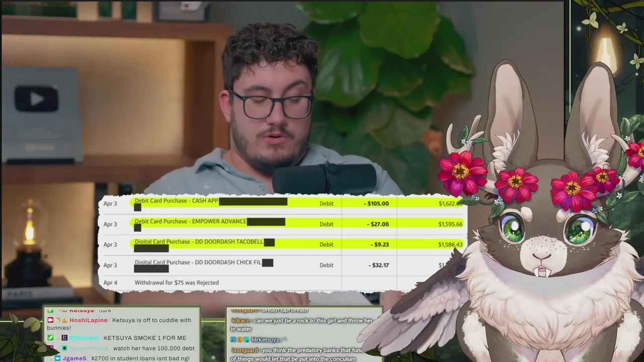644x362 pixels.
Task: Click DemitriVriira's green pentagon badge
Action: coord(64,348)
